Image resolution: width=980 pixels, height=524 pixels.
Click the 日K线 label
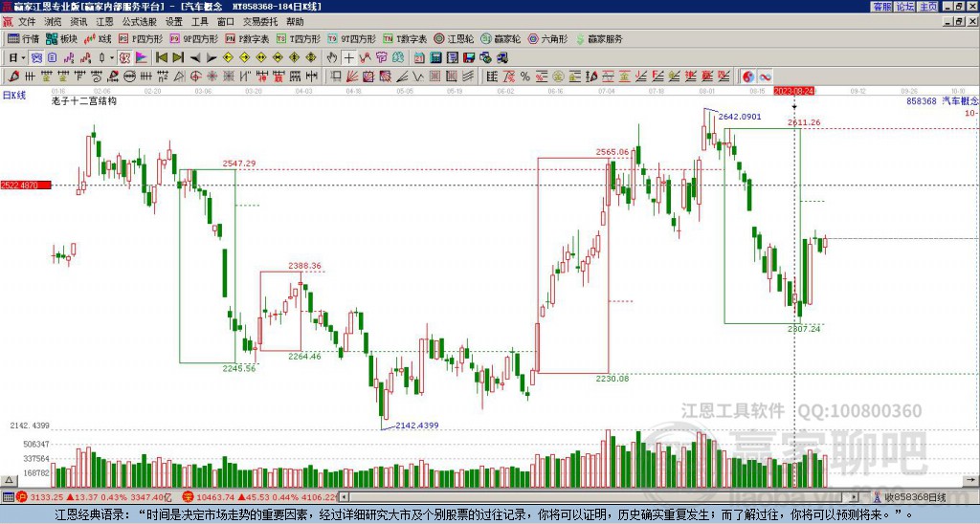pyautogui.click(x=14, y=96)
